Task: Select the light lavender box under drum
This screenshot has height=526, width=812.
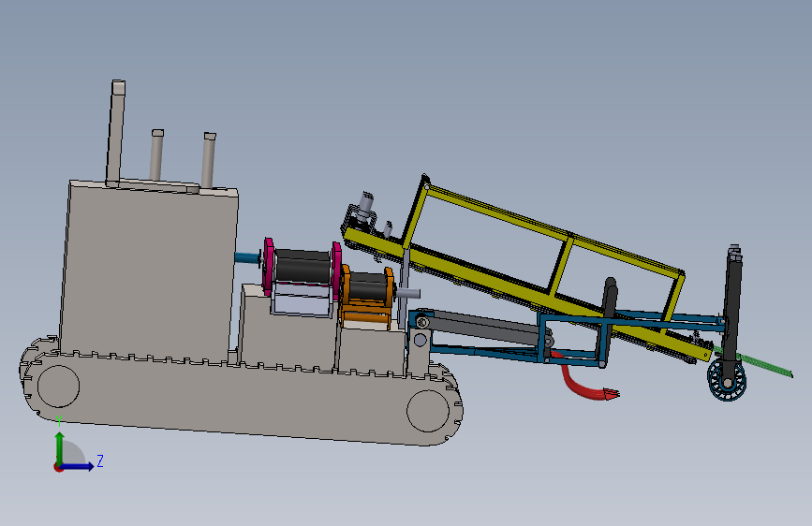Action: tap(302, 300)
